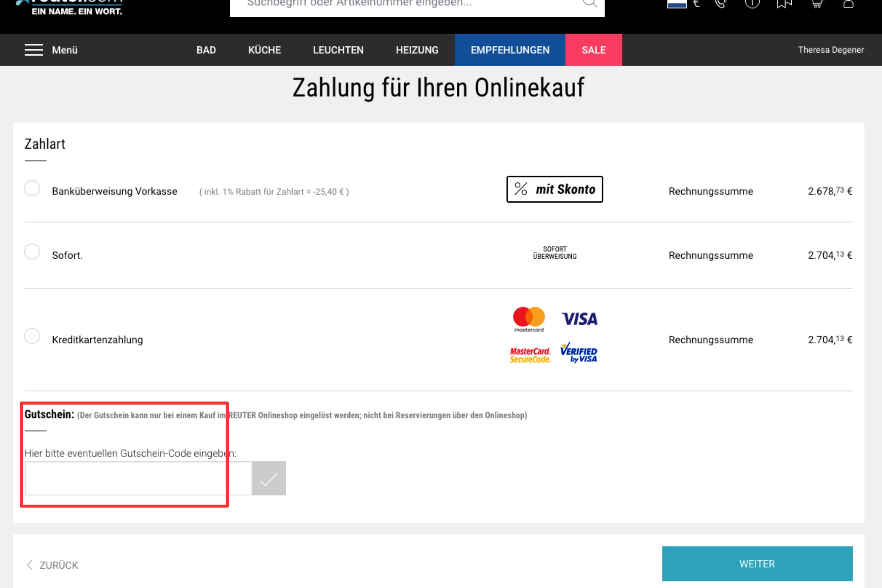Image resolution: width=882 pixels, height=588 pixels.
Task: Click the Verified by VISA logo
Action: point(578,352)
